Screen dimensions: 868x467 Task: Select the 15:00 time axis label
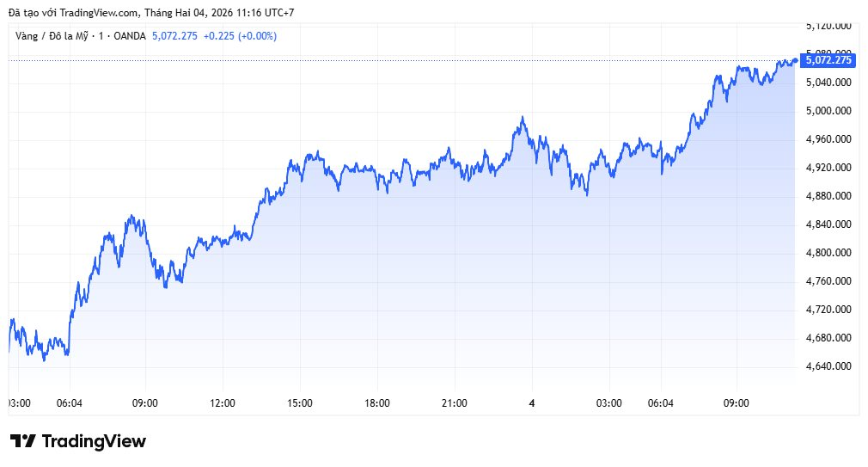point(300,402)
